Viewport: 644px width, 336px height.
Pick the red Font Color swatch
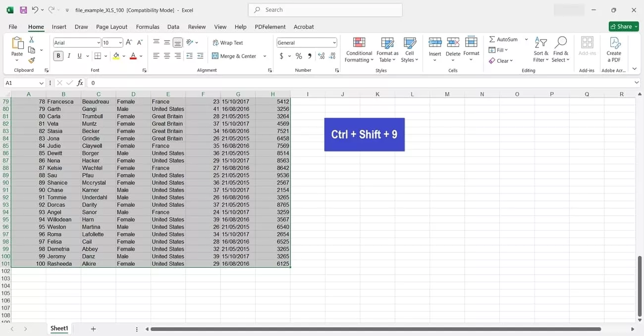coord(133,56)
